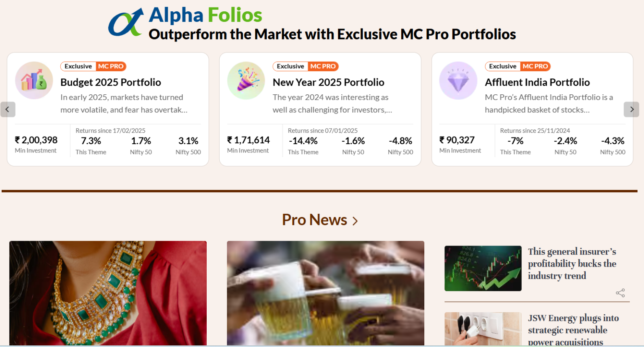Image resolution: width=644 pixels, height=347 pixels.
Task: Click the Affluent India diamond icon
Action: coord(458,80)
